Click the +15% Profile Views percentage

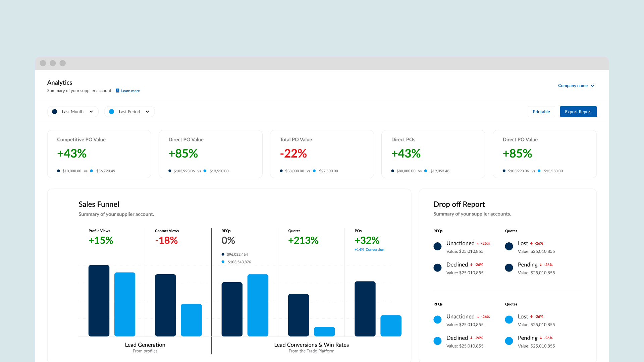101,240
